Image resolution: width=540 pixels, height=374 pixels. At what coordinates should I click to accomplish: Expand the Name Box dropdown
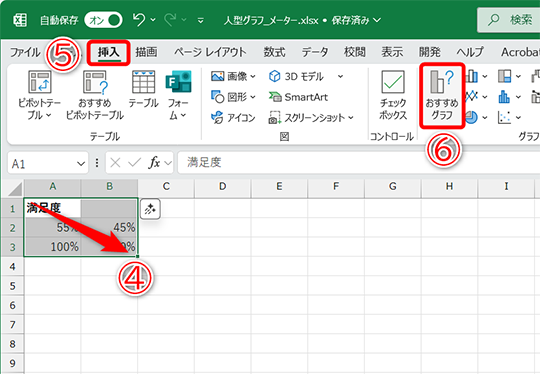[81, 163]
